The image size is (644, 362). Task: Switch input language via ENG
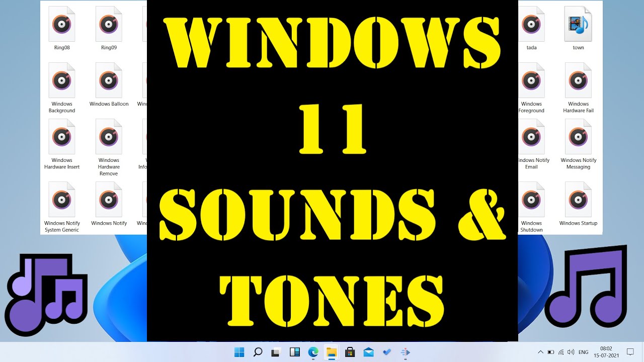[x=584, y=352]
